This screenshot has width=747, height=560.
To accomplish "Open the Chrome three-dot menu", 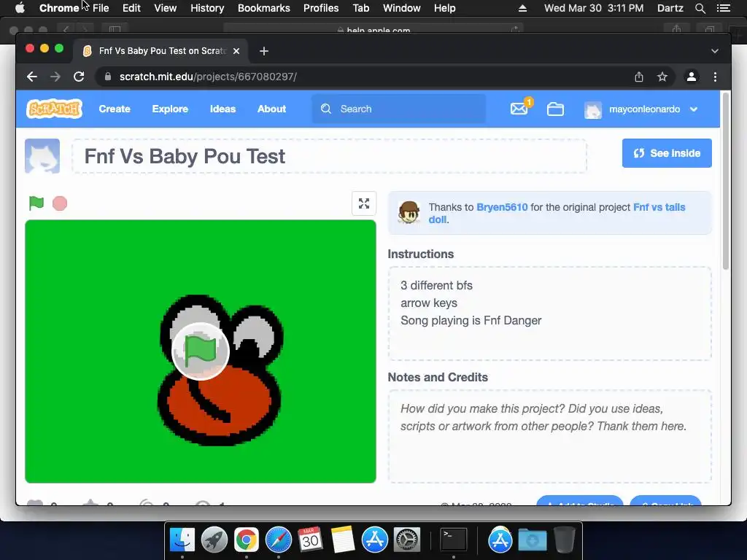I will (715, 77).
